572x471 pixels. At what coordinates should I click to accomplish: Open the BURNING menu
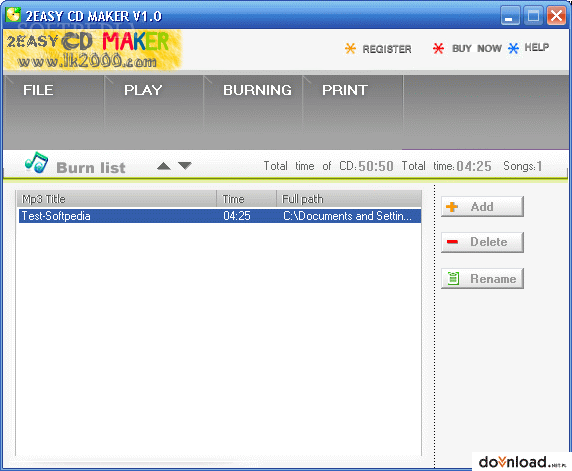click(257, 90)
